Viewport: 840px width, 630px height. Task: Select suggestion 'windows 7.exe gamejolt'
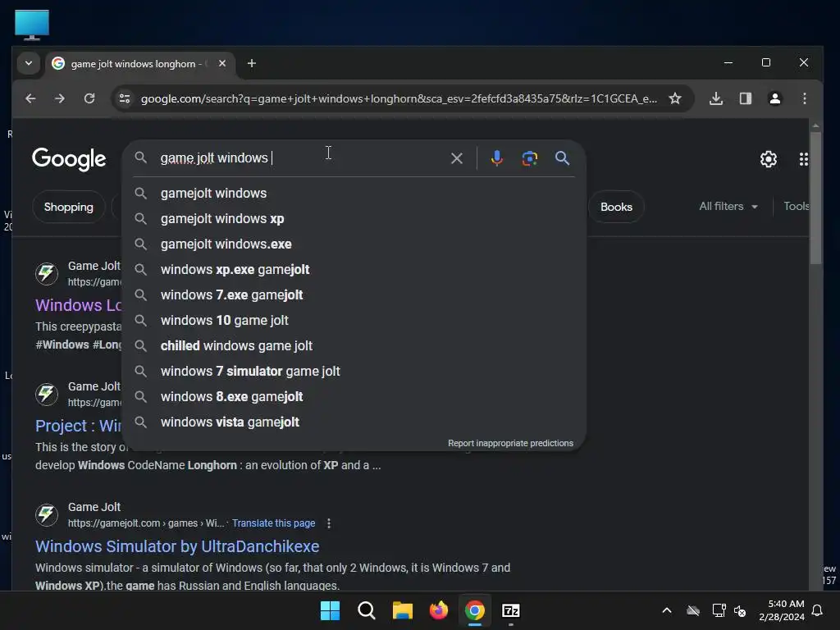354,295
